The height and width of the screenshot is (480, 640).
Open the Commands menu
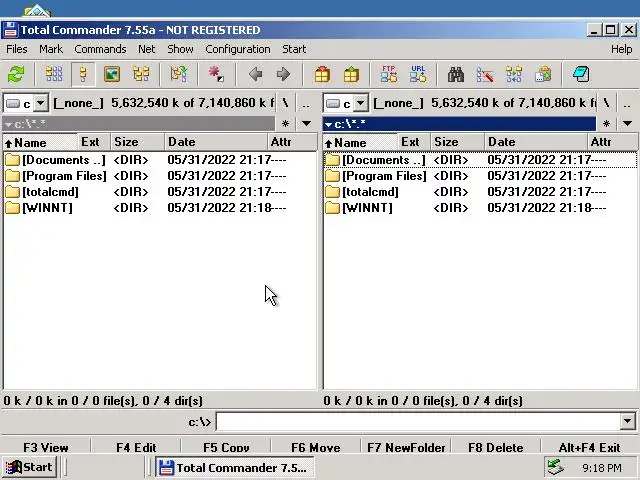(100, 49)
